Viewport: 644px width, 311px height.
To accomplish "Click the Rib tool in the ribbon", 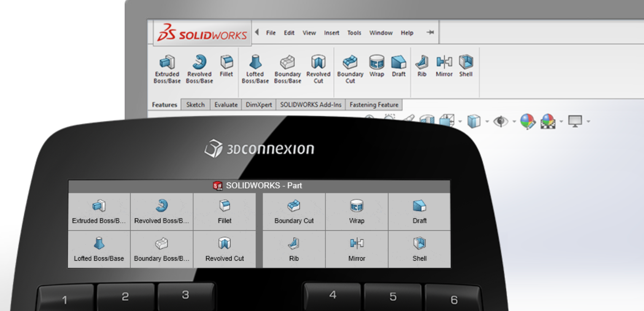I will [422, 66].
